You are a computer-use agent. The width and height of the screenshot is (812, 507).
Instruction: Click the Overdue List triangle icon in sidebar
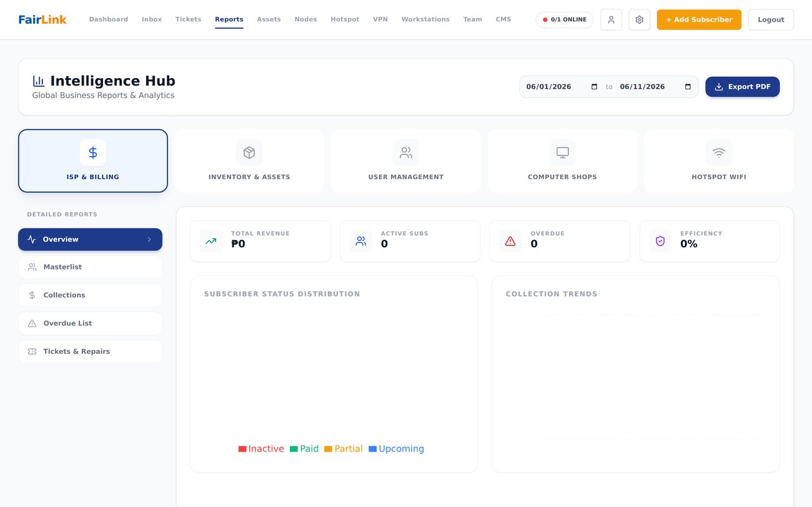32,323
